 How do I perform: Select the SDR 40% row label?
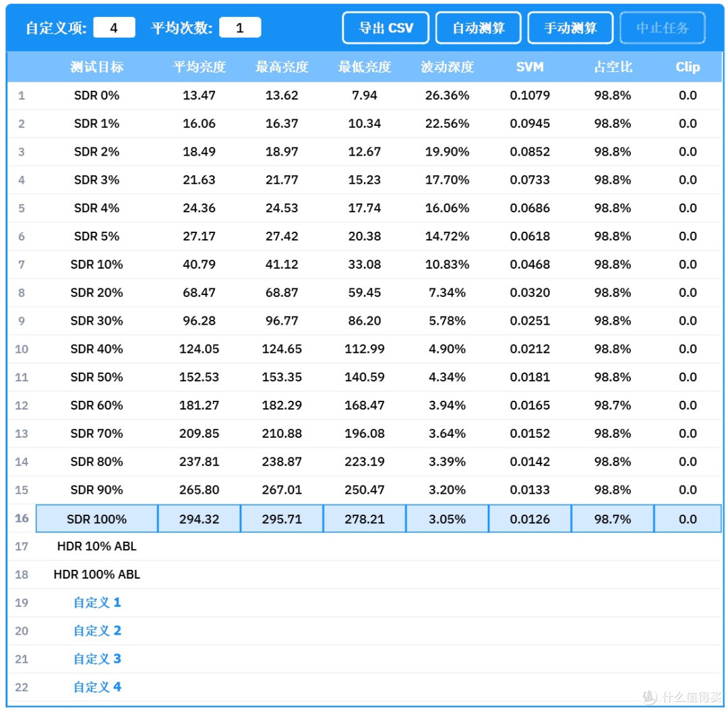(x=96, y=350)
